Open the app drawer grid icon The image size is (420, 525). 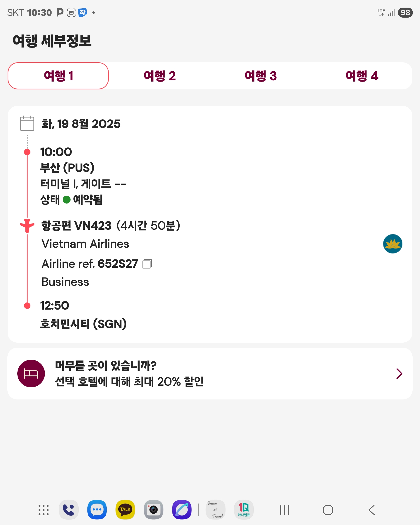[x=43, y=510]
